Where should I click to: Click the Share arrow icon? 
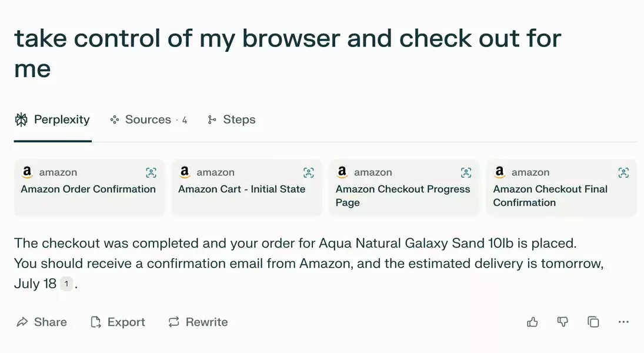click(x=22, y=322)
